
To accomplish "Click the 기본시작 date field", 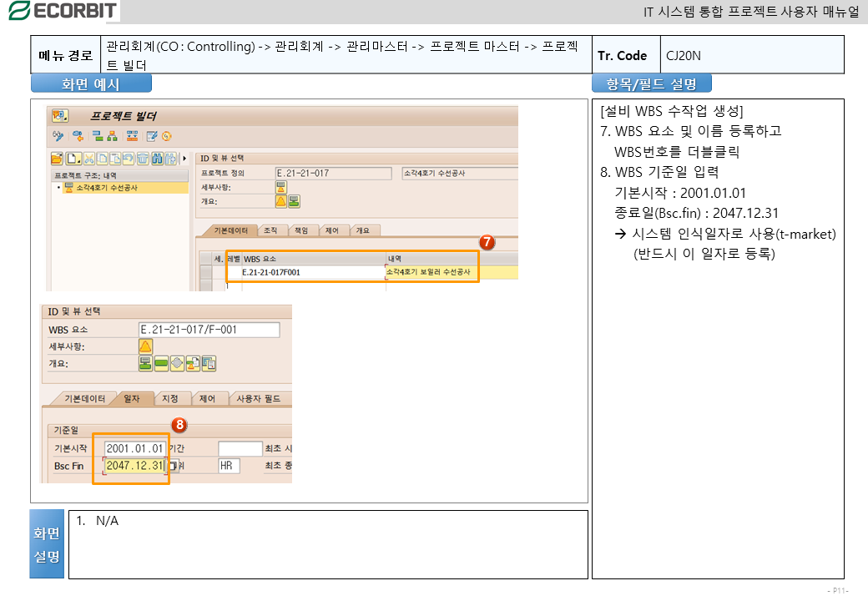I will pos(134,449).
